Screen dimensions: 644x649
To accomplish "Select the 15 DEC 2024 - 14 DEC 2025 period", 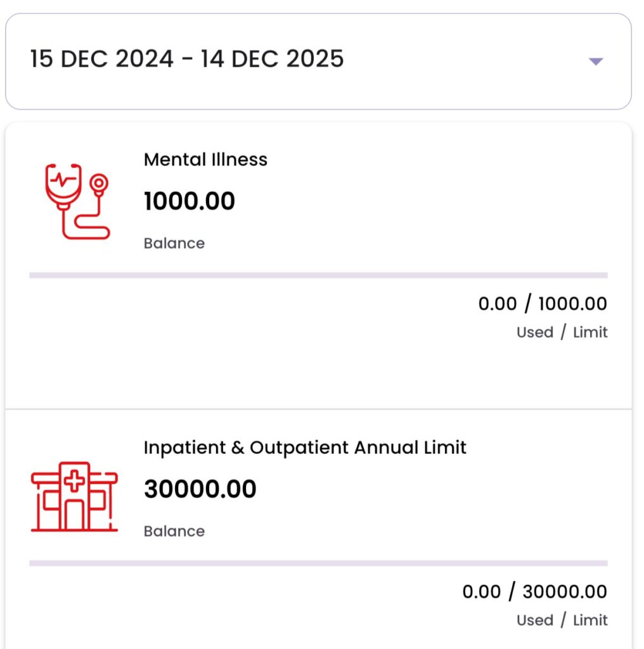I will point(186,59).
